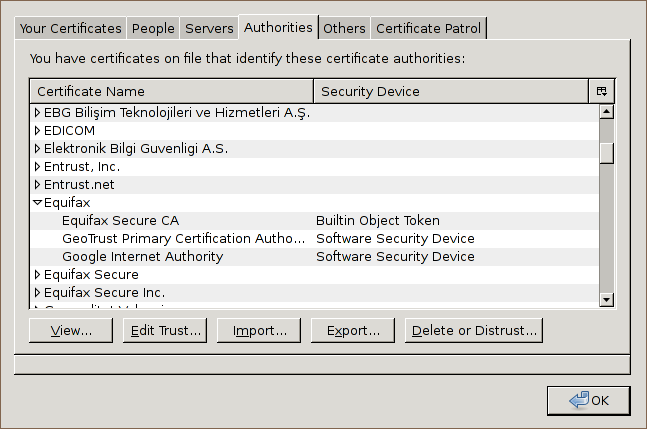Open the column picker icon in table header
Viewport: 647px width, 429px height.
pos(602,91)
